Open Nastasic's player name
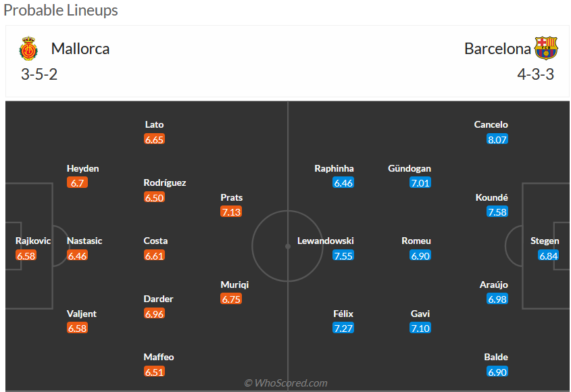 (83, 241)
